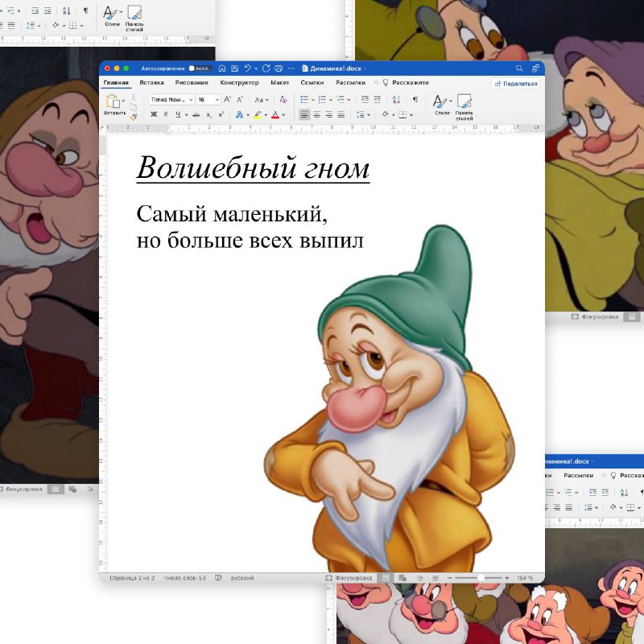Expand the borders dropdown in front window
Viewport: 644px width, 644px height.
click(x=411, y=115)
